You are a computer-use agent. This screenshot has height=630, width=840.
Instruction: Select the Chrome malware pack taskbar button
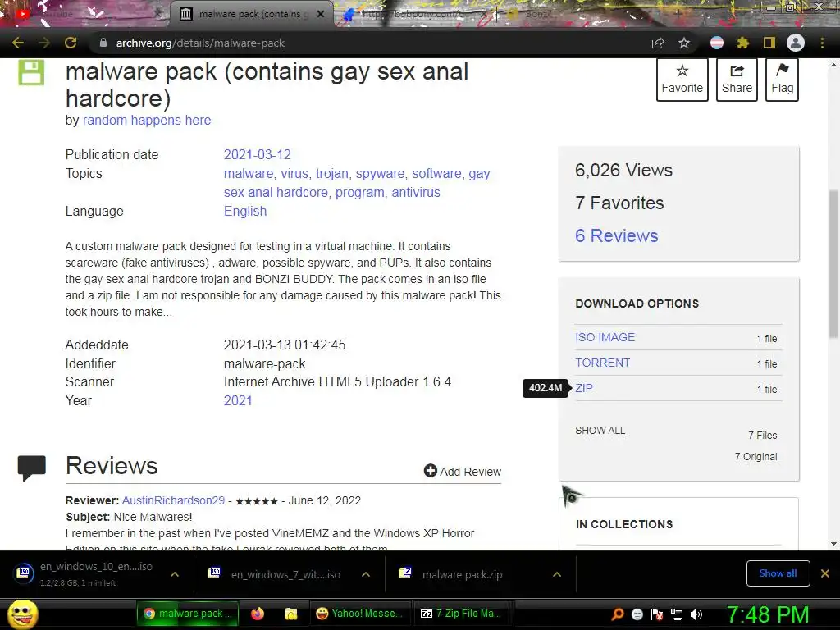(187, 614)
